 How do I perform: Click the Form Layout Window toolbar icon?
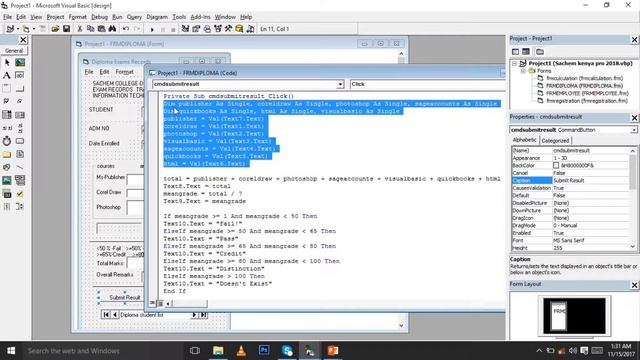[x=207, y=29]
